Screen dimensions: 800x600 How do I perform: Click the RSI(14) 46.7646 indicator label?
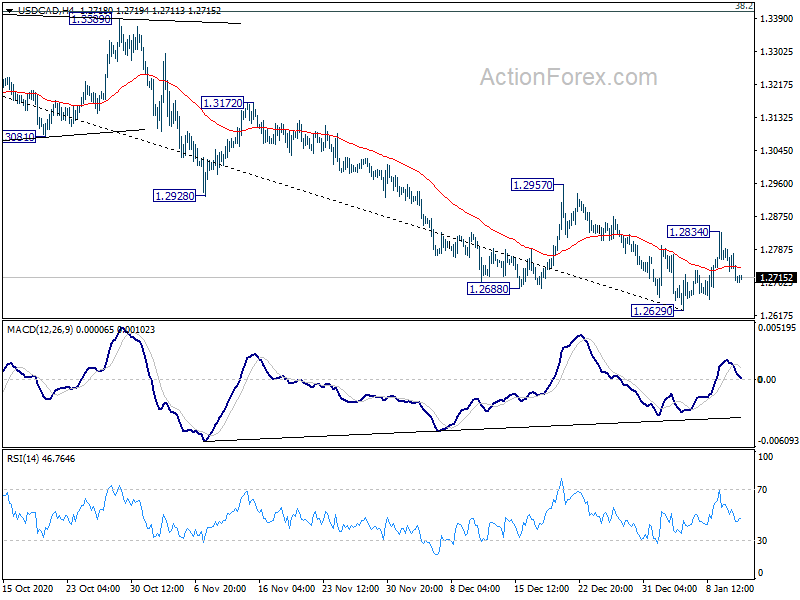41,459
